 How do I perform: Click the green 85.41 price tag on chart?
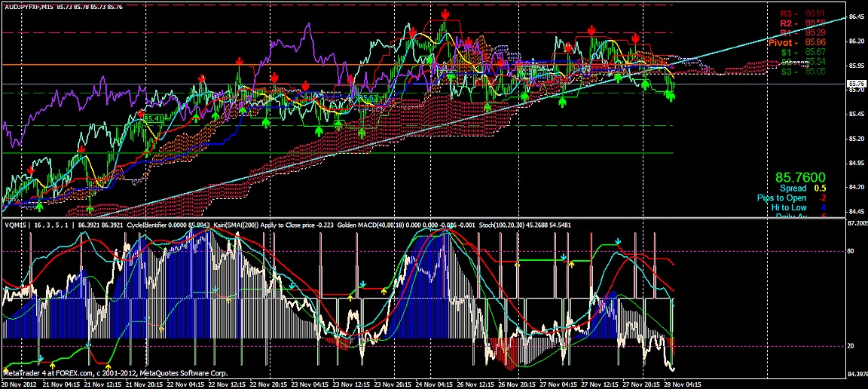point(154,119)
